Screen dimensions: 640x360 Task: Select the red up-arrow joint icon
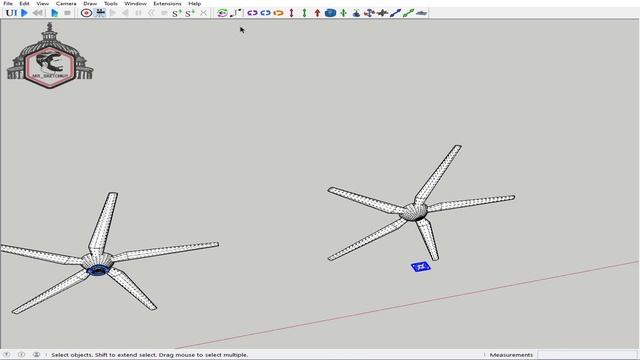[x=318, y=13]
